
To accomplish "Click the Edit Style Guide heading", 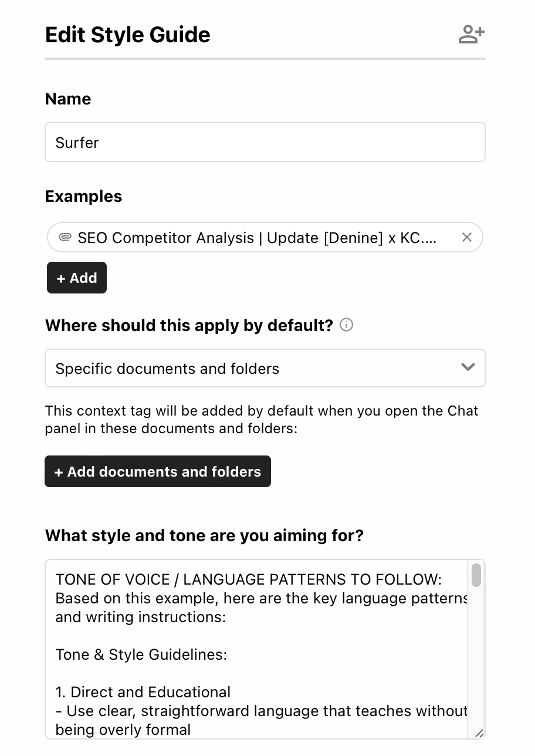I will pos(127,35).
